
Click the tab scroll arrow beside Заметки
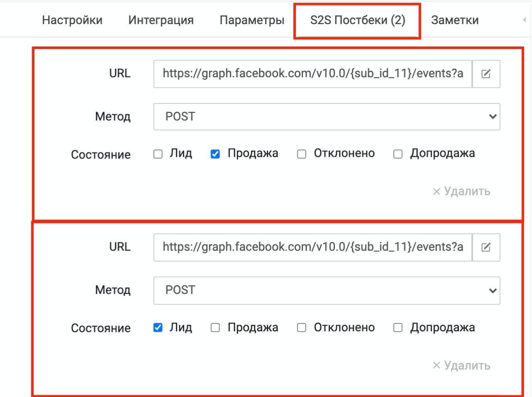coord(525,20)
